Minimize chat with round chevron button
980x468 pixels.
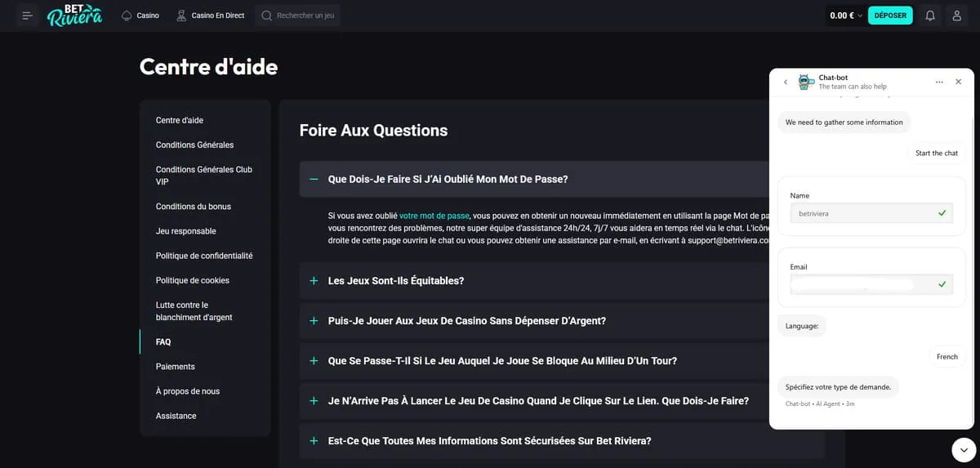[x=964, y=449]
